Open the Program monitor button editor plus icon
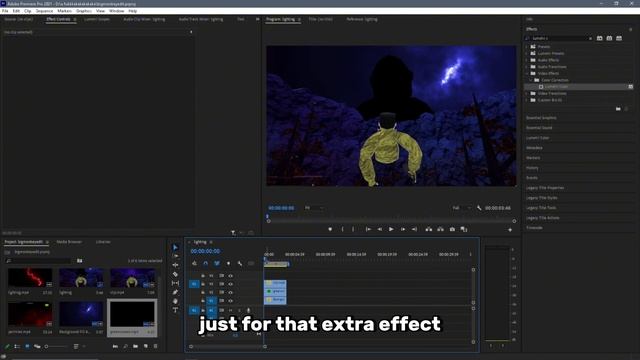Screen dimensions: 640x360 click(510, 230)
